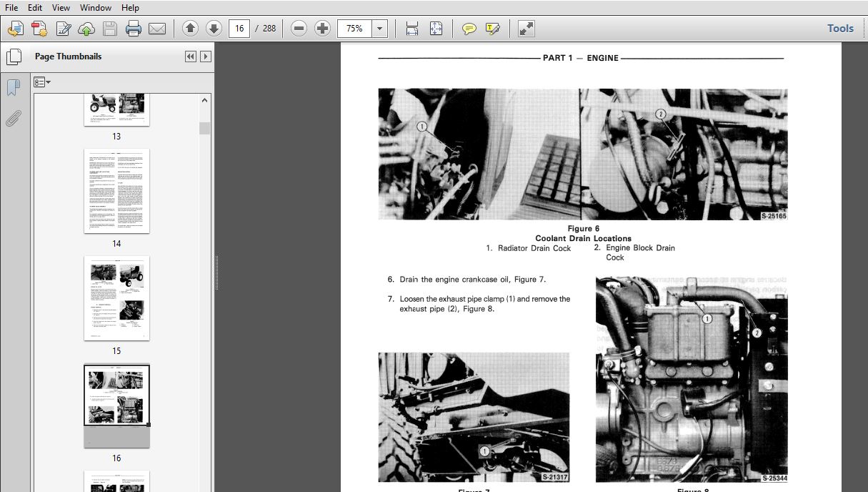The width and height of the screenshot is (868, 492).
Task: Click the Bookmarks ribbon sidebar icon
Action: pos(13,87)
